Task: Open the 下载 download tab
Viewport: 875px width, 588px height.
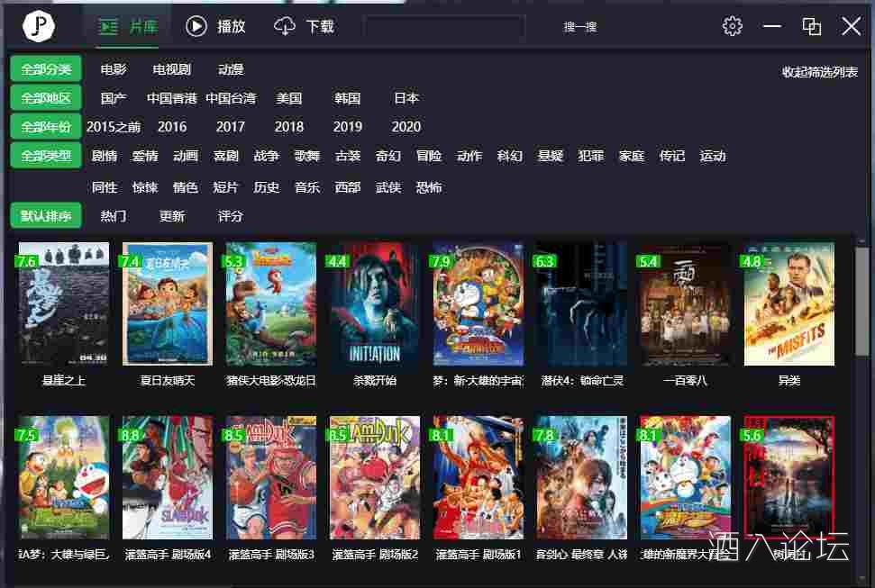Action: click(304, 26)
